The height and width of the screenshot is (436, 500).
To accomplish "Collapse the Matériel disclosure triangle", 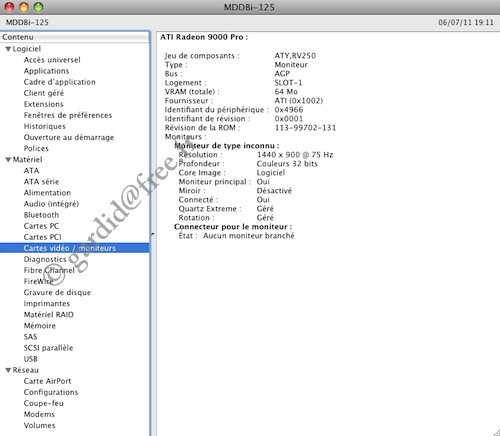I will 9,160.
